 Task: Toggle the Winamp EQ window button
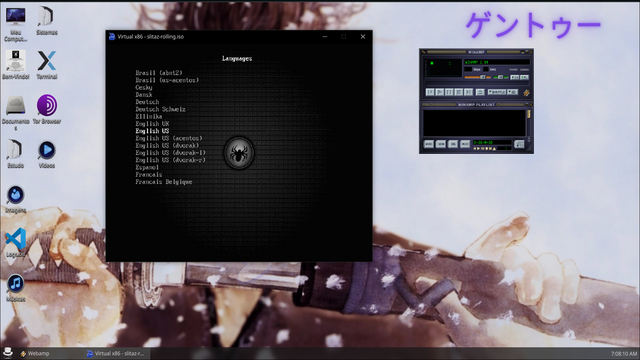(514, 77)
